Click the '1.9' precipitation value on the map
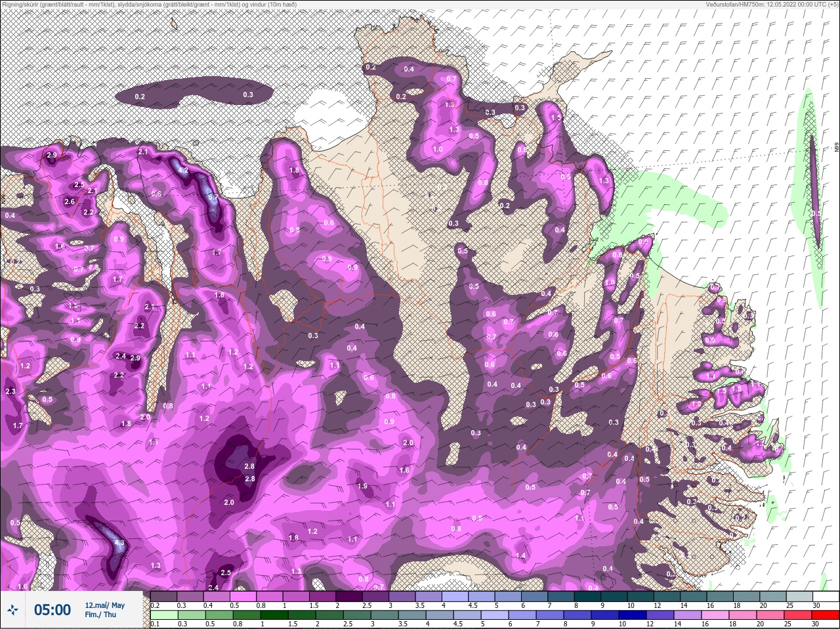The image size is (840, 629). coord(362,487)
